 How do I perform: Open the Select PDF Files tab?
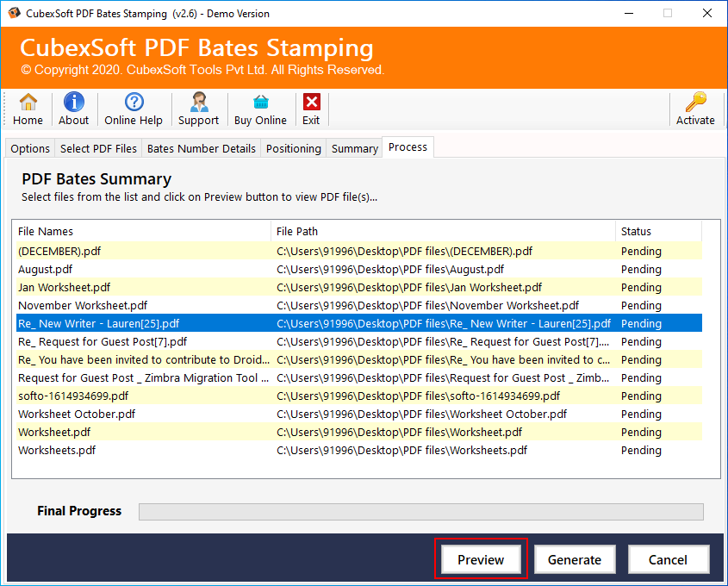tap(98, 148)
